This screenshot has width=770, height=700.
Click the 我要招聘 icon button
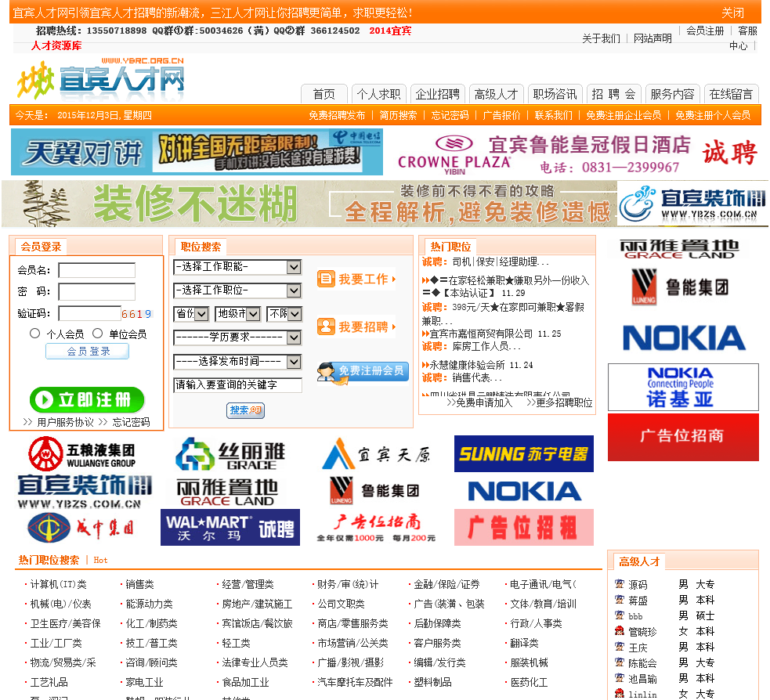[356, 327]
